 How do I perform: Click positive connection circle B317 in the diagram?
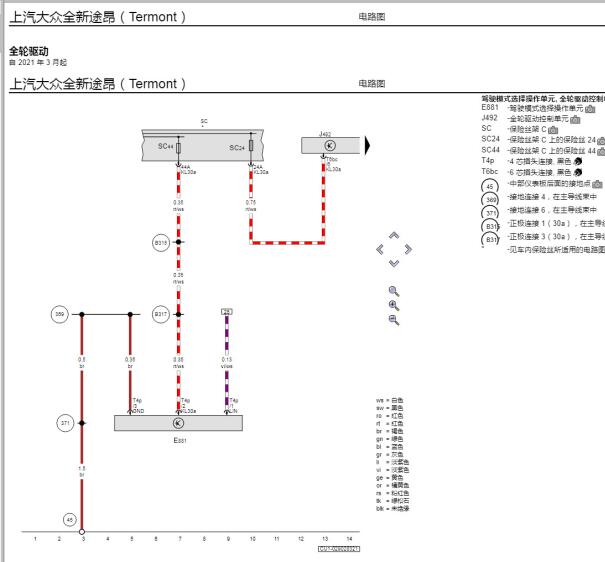161,314
